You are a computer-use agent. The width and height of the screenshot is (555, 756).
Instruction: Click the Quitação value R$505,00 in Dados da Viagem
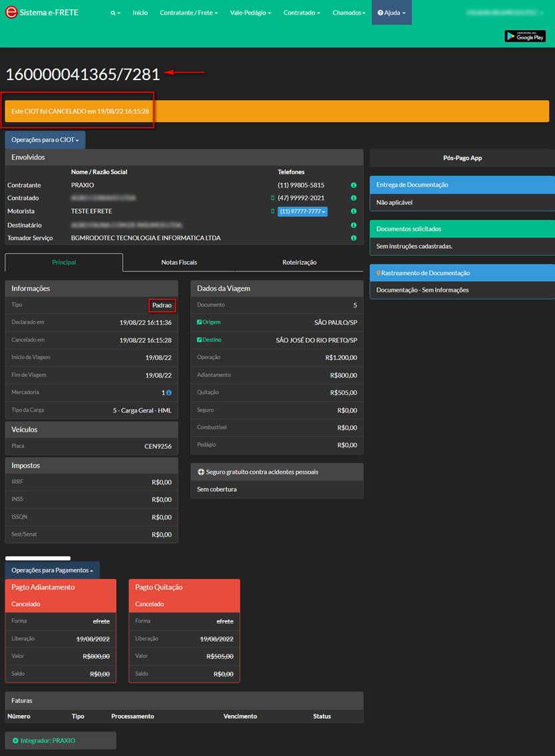tap(344, 393)
